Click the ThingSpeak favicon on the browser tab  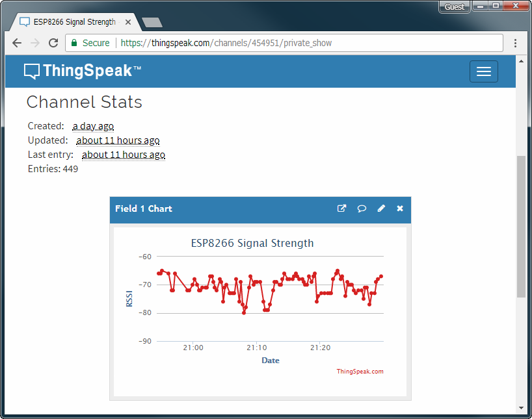point(25,22)
